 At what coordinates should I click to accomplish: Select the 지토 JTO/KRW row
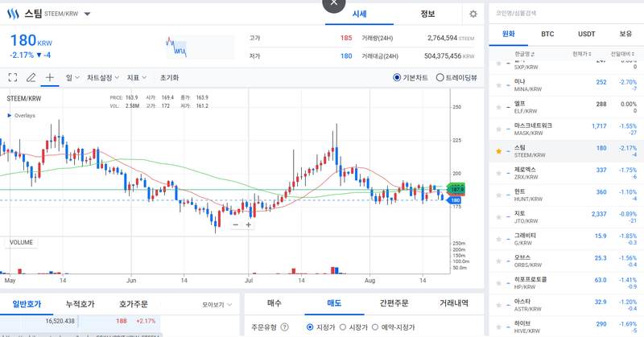click(x=567, y=217)
